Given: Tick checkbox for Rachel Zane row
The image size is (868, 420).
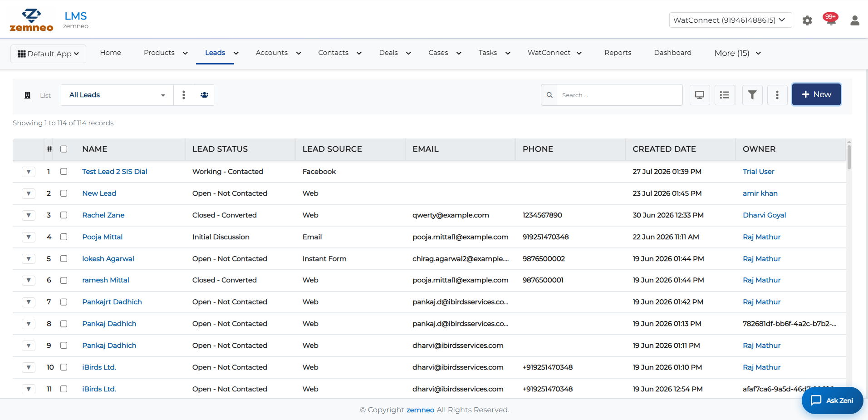Looking at the screenshot, I should click(x=64, y=215).
